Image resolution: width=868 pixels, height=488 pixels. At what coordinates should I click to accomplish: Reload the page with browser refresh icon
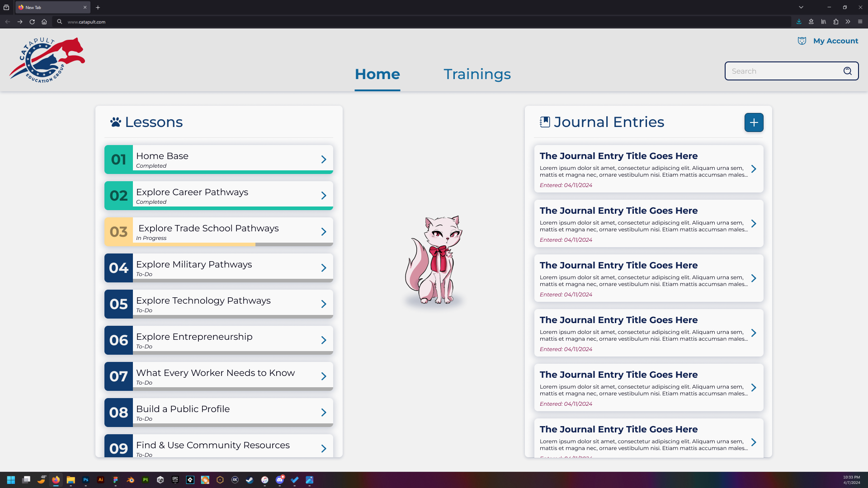32,22
